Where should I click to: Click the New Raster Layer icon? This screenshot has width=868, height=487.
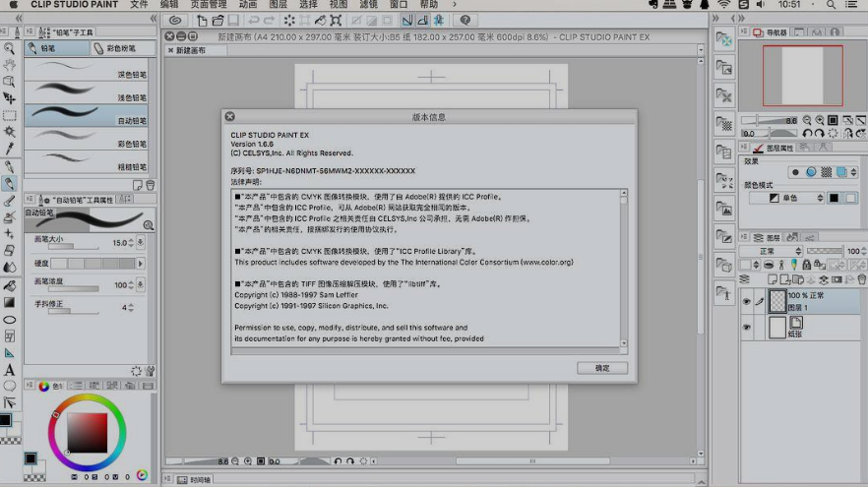point(773,279)
